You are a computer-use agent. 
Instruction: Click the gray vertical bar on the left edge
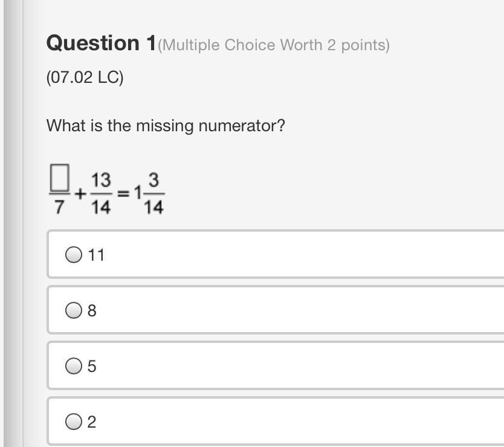pyautogui.click(x=13, y=223)
